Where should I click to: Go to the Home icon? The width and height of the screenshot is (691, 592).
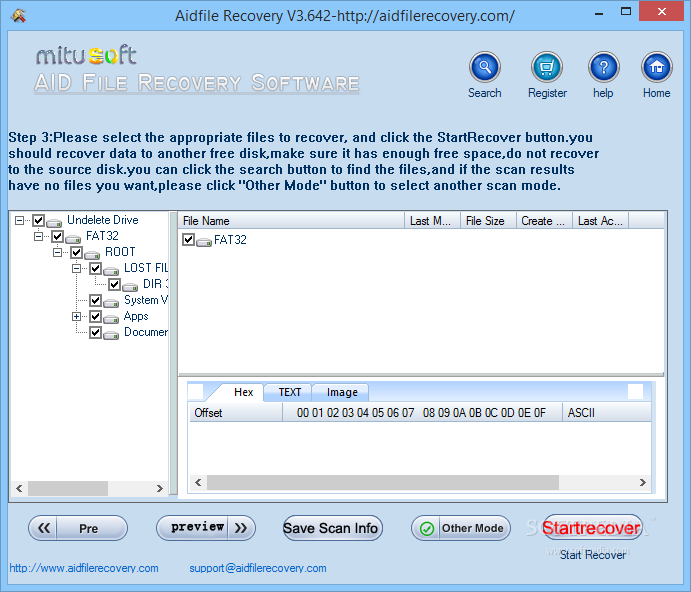point(657,67)
